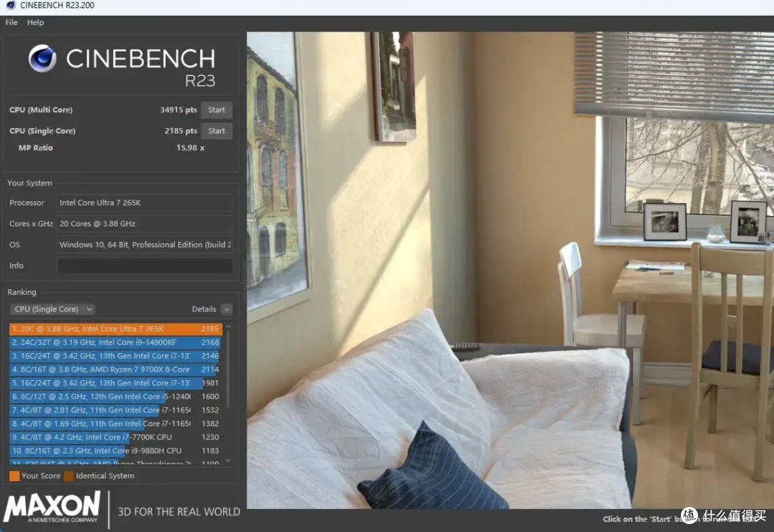
Task: Select ranking row Intel Core i9-14900KF
Action: point(116,342)
